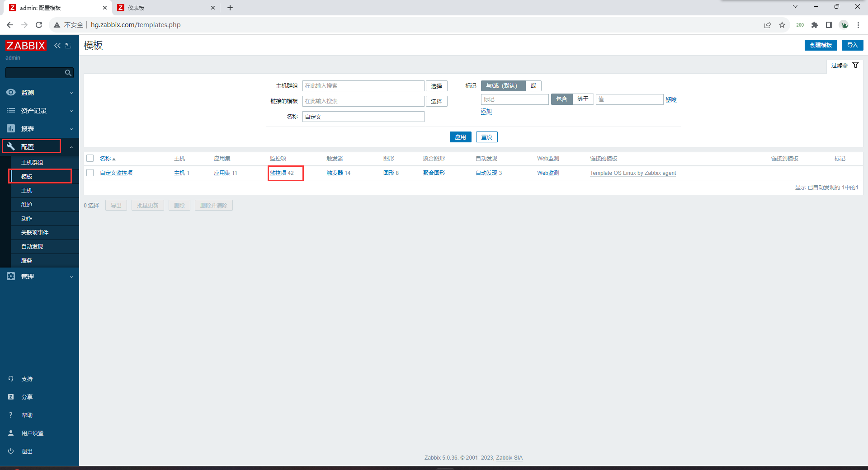Tick checkbox for 自定义监控项 row
868x470 pixels.
click(x=90, y=173)
